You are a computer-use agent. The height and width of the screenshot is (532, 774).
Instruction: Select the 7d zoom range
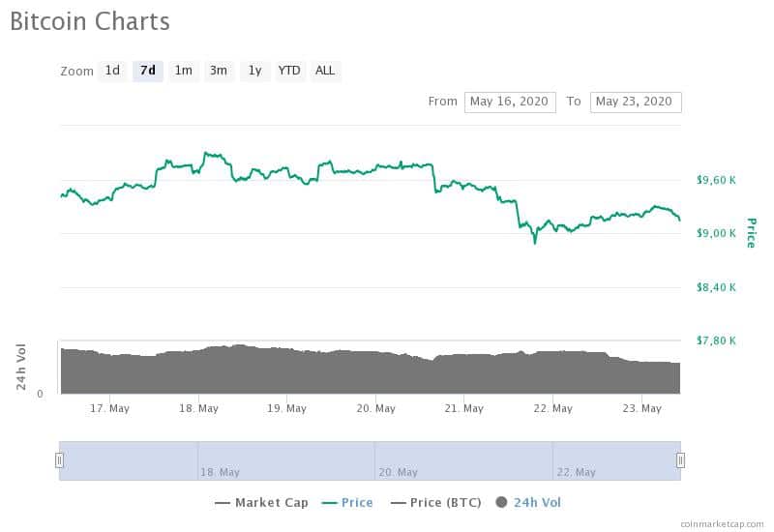(x=148, y=71)
